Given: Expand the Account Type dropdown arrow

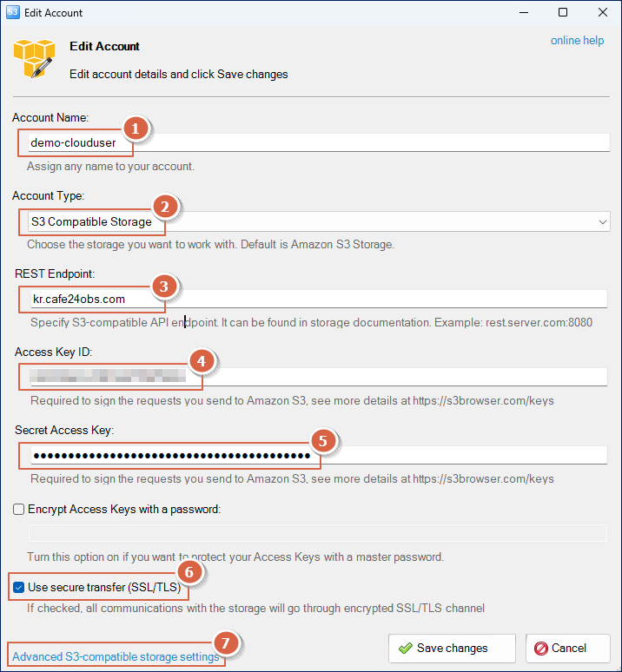Looking at the screenshot, I should pyautogui.click(x=602, y=222).
